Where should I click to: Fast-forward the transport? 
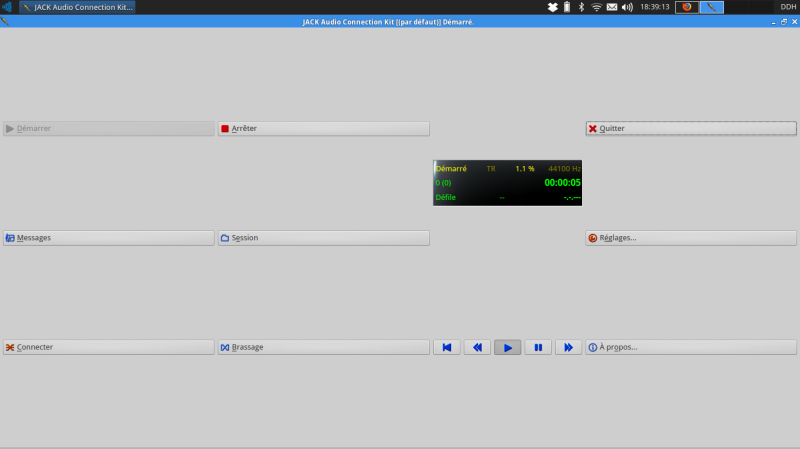(x=568, y=347)
